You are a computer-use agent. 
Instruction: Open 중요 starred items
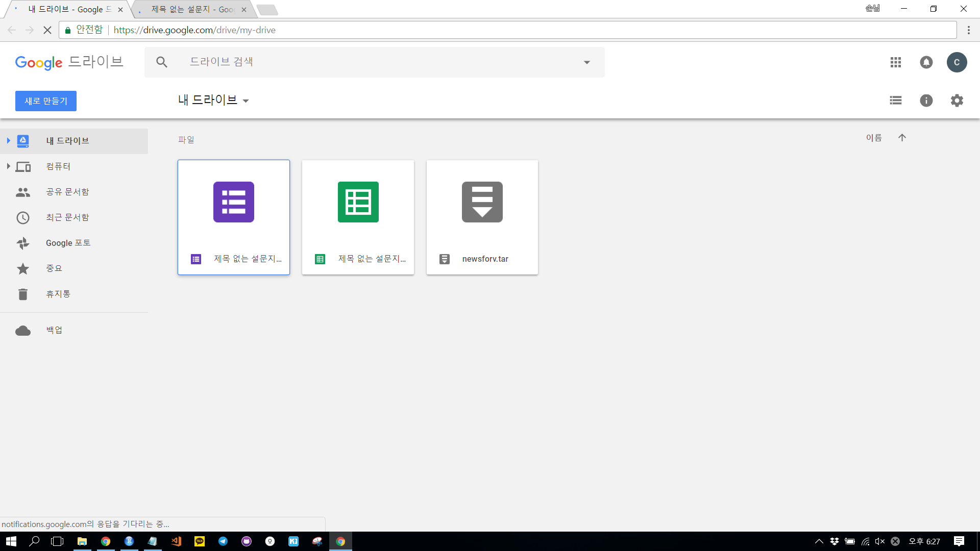point(54,268)
